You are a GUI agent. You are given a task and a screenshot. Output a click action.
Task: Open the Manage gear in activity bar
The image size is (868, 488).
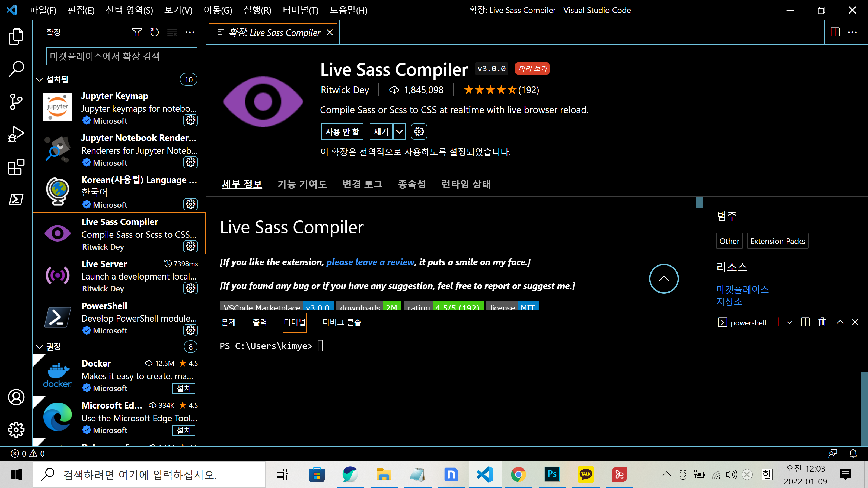[x=16, y=430]
